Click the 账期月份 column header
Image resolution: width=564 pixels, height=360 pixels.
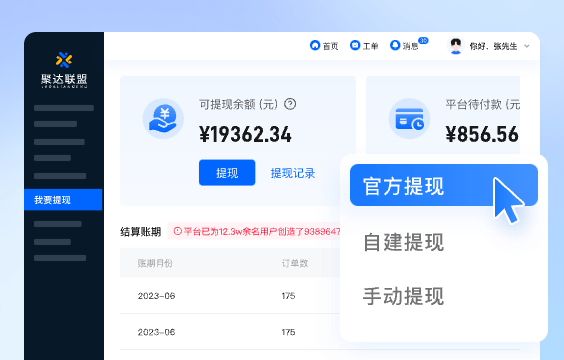[x=155, y=263]
